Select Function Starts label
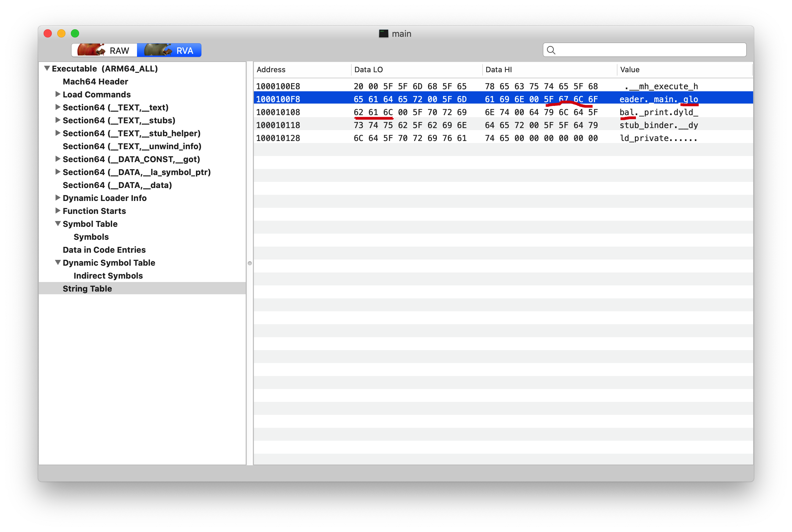Image resolution: width=792 pixels, height=532 pixels. [x=94, y=211]
